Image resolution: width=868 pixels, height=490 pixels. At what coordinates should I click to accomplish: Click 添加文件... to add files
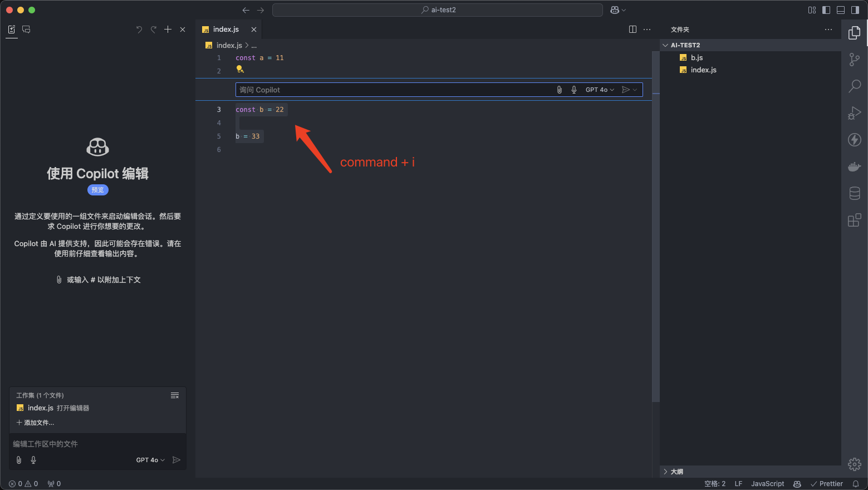point(35,423)
